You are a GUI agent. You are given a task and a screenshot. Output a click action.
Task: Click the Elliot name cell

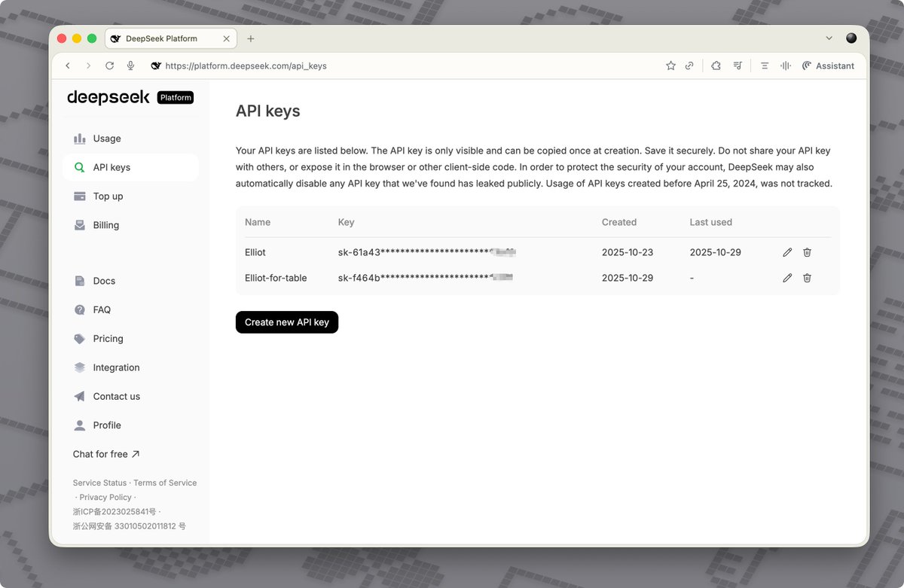click(x=255, y=252)
